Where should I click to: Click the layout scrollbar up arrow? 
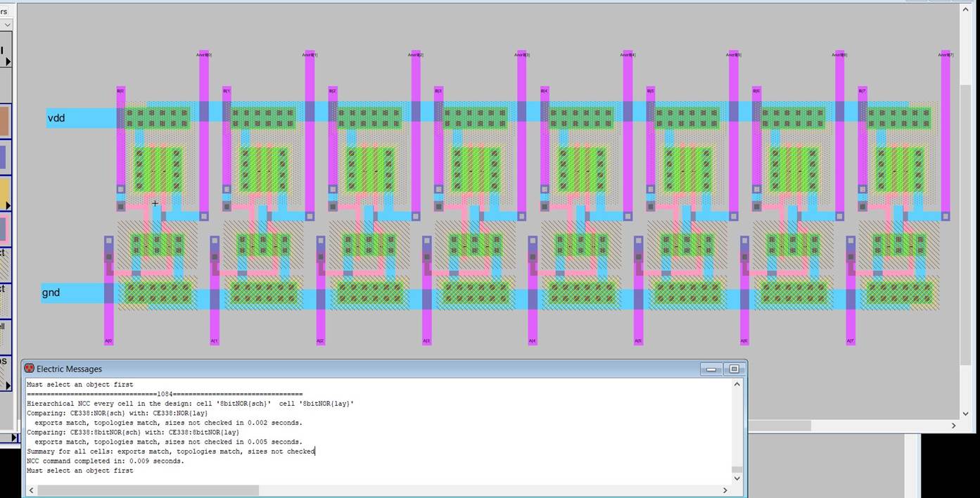965,10
